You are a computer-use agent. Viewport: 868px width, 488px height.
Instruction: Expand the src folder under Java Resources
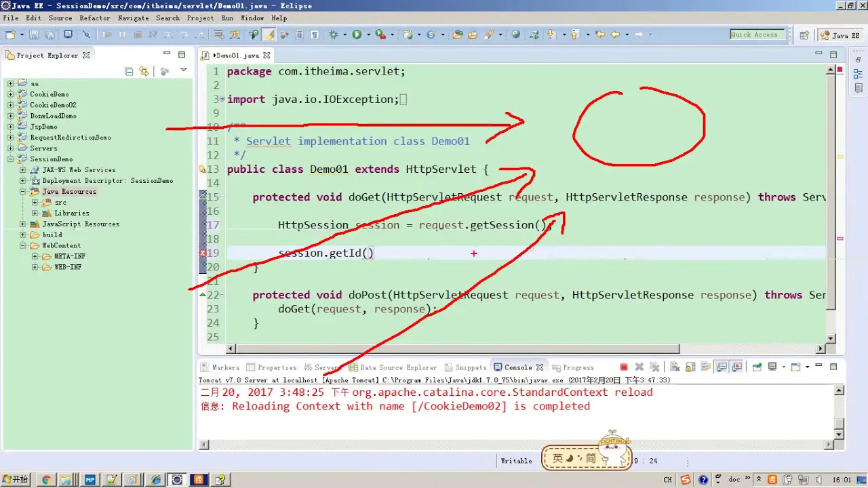[x=35, y=203]
